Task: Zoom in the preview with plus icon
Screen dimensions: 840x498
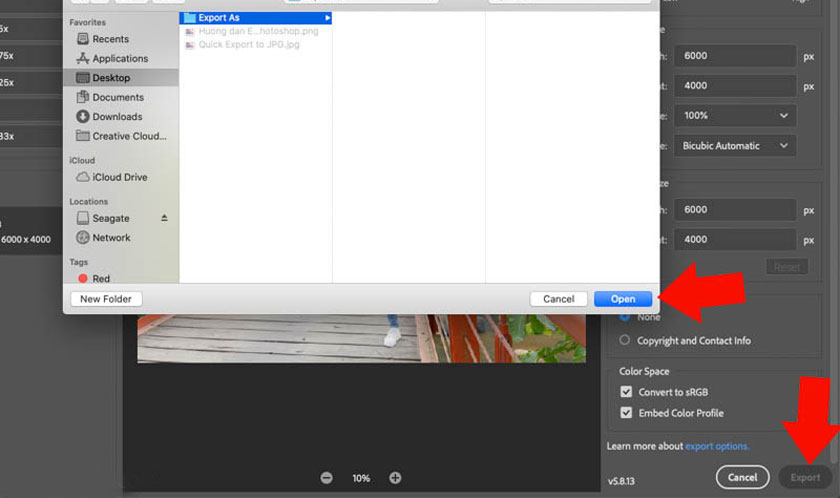Action: point(395,478)
